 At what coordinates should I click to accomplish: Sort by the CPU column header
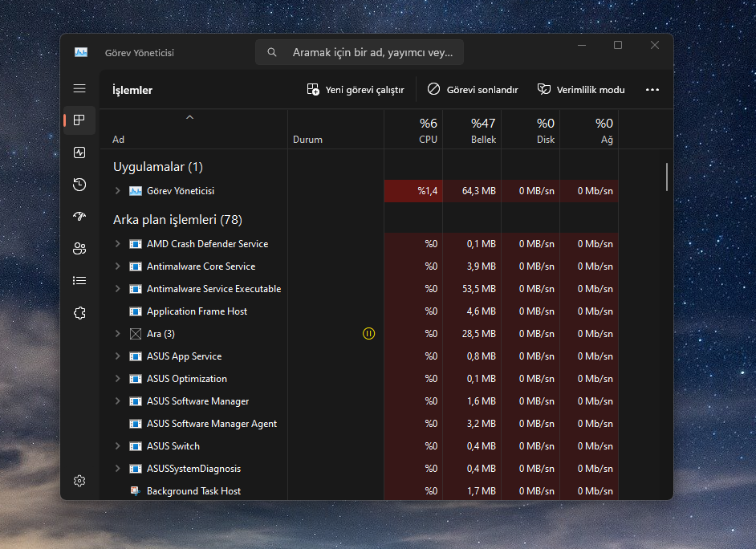click(x=413, y=130)
